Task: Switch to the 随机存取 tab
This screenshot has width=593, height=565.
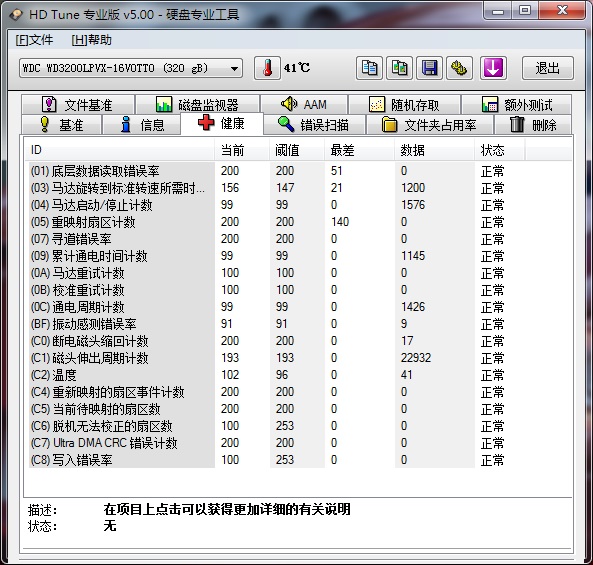Action: click(x=404, y=104)
